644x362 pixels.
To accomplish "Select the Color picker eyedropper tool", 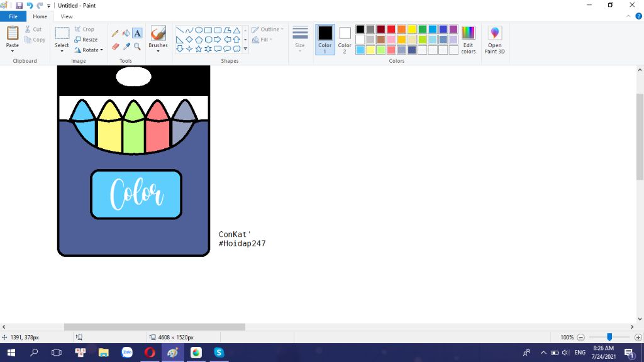I will pos(126,47).
